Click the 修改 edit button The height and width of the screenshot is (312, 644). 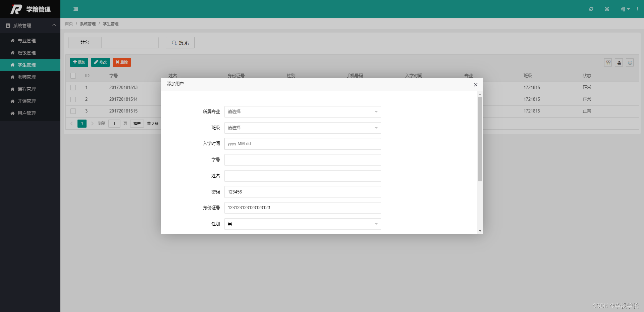coord(100,62)
